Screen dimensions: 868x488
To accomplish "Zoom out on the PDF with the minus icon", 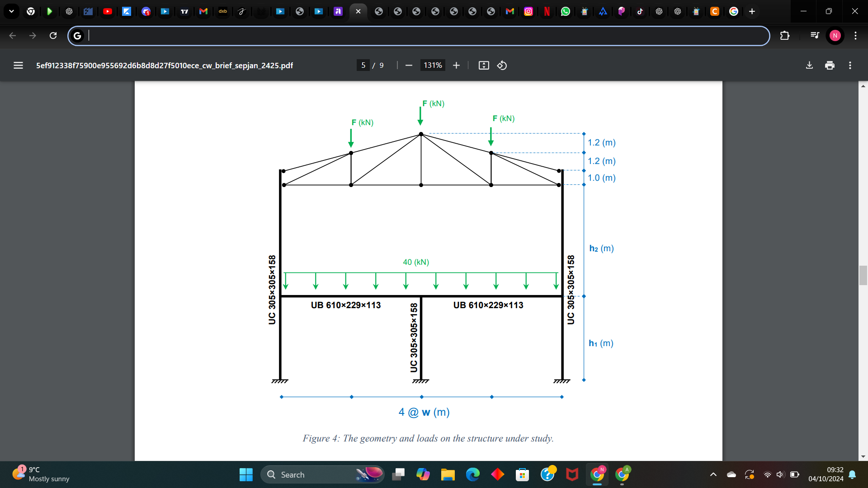I will coord(408,65).
